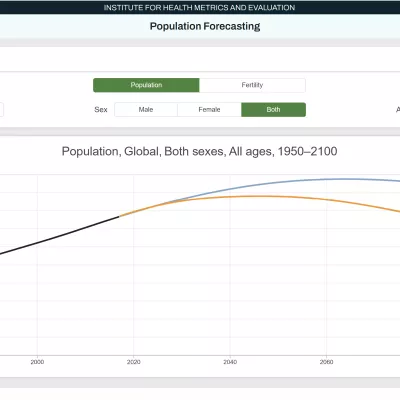The width and height of the screenshot is (400, 400).
Task: Select Female sex option
Action: [209, 110]
